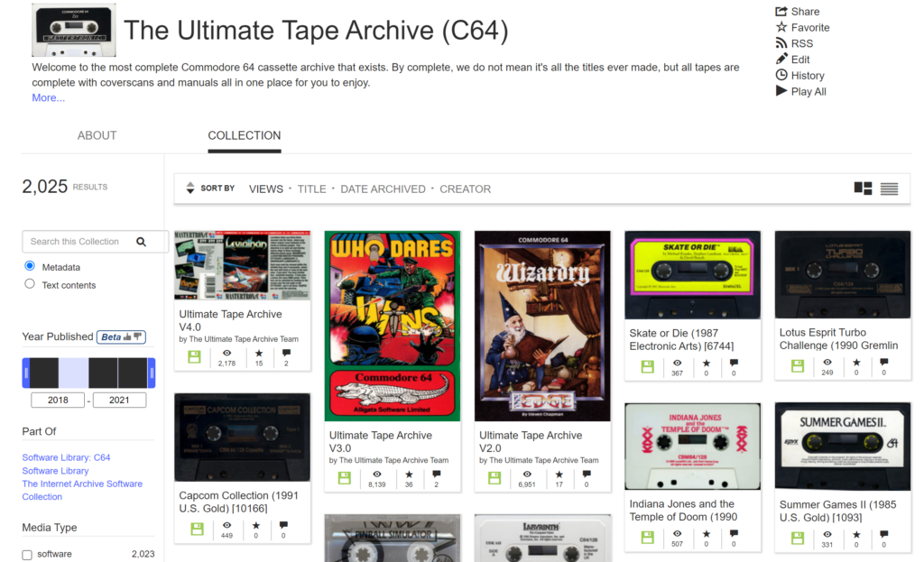Click the right handle of year slider

pyautogui.click(x=152, y=373)
